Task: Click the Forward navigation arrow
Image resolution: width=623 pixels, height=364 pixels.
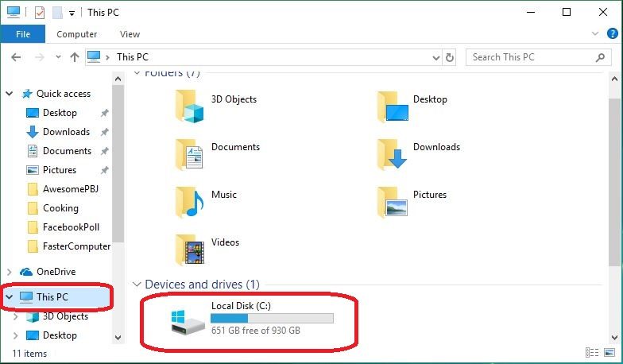Action: [40, 57]
